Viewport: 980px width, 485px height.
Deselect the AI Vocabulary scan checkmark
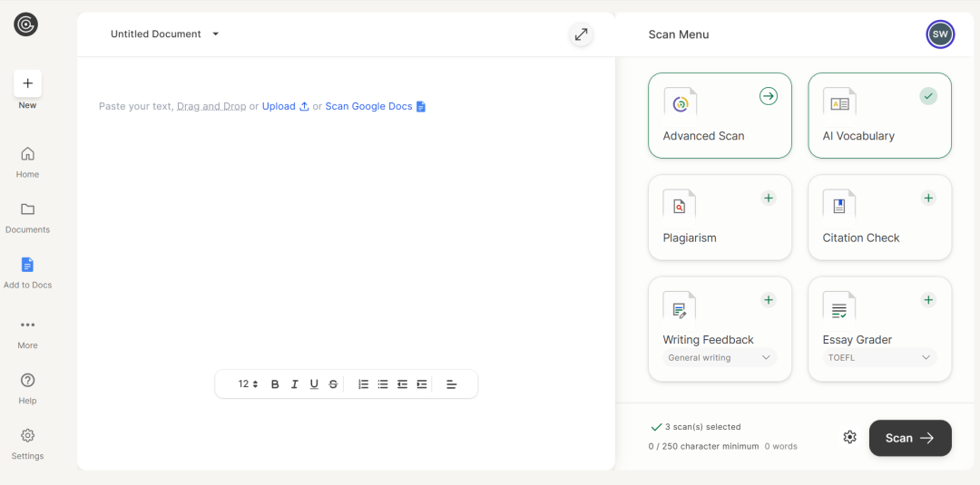(927, 96)
